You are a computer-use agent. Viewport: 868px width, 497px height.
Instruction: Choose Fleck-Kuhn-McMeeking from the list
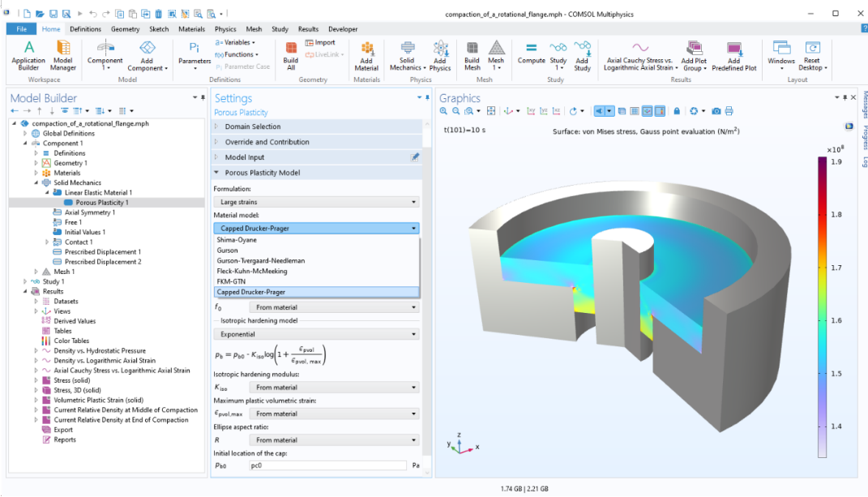(317, 271)
